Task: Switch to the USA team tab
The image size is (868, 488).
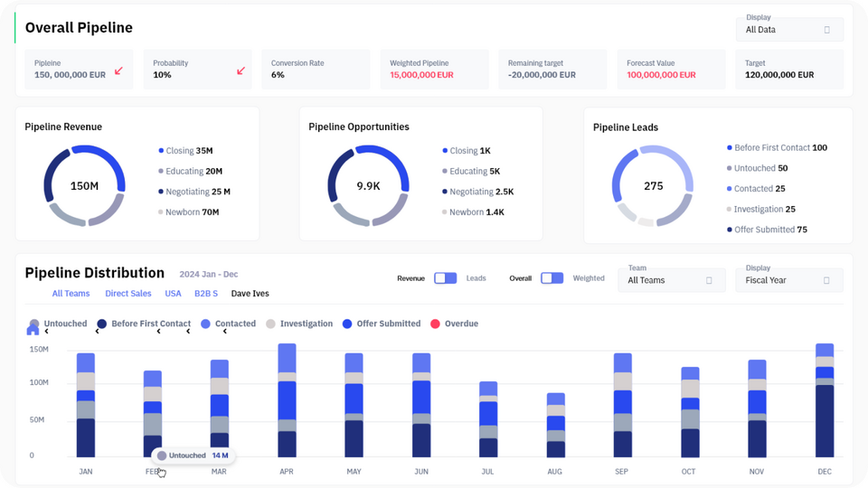Action: 173,293
